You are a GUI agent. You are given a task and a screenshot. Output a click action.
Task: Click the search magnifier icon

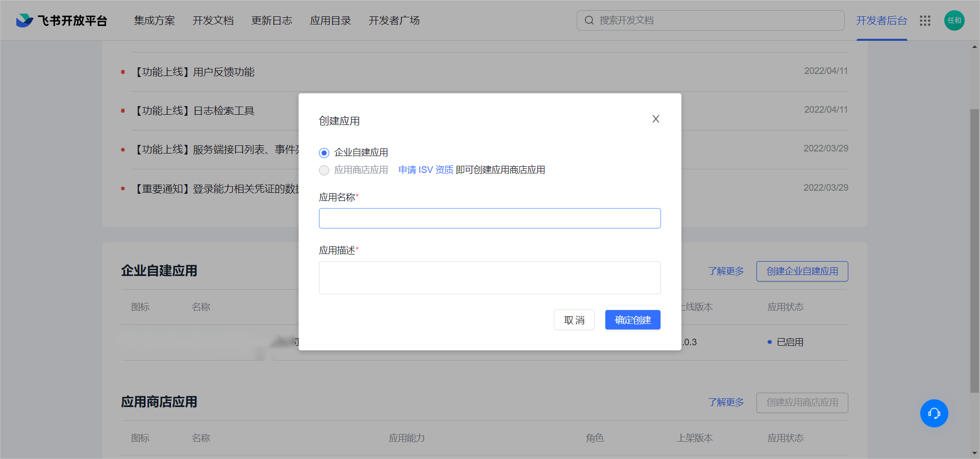[x=589, y=20]
